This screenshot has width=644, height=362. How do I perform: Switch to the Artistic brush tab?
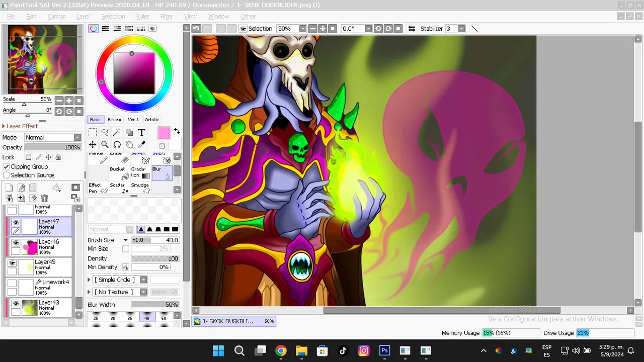tap(152, 120)
